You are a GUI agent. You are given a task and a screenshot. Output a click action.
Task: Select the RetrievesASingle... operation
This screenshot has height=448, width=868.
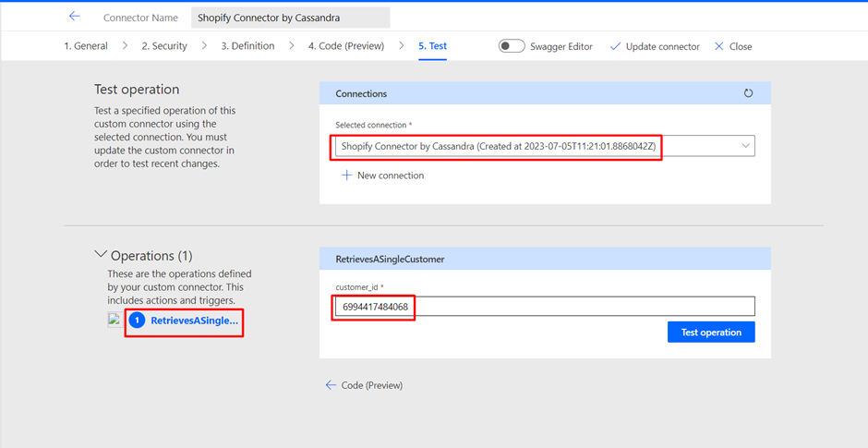194,321
